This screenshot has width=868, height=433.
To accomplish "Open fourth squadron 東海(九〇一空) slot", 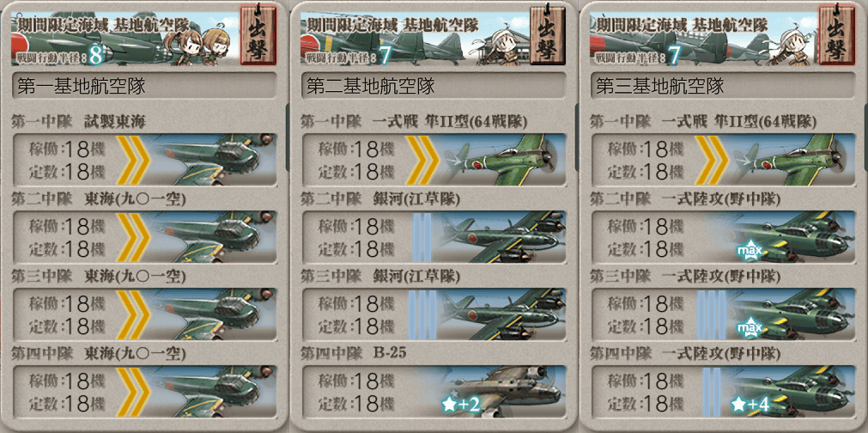I will (144, 392).
